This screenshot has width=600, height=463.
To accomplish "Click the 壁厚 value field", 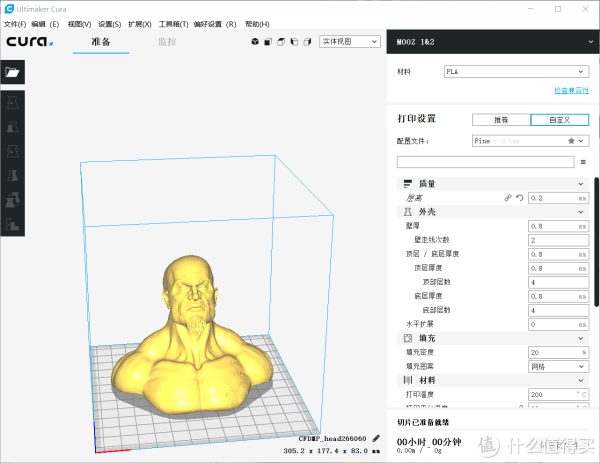I will tap(558, 226).
